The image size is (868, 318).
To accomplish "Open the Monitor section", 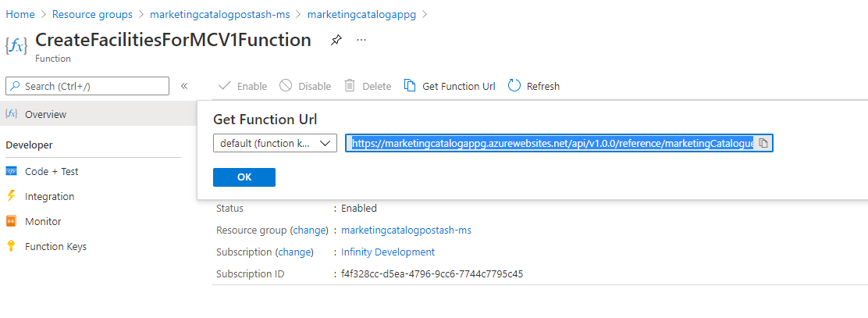I will 43,221.
